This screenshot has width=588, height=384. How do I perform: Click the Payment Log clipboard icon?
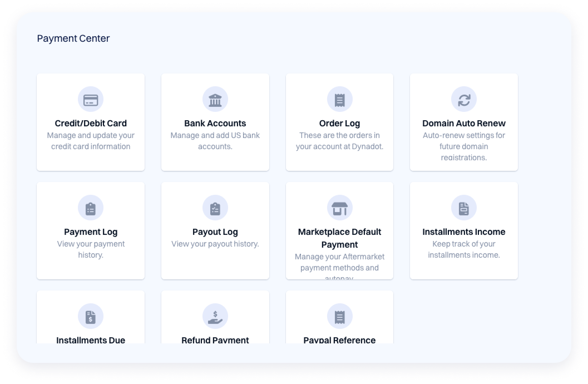(90, 208)
